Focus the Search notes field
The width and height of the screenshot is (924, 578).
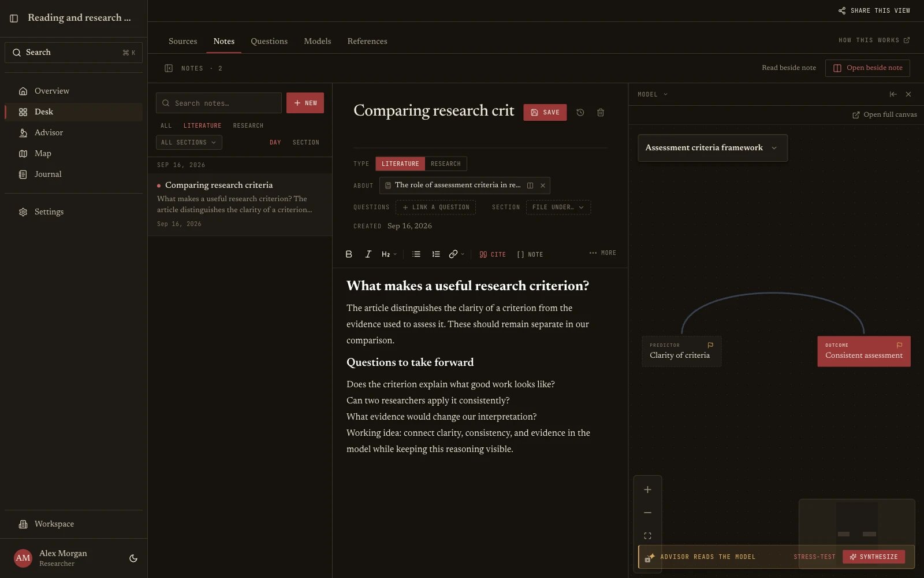click(x=219, y=103)
